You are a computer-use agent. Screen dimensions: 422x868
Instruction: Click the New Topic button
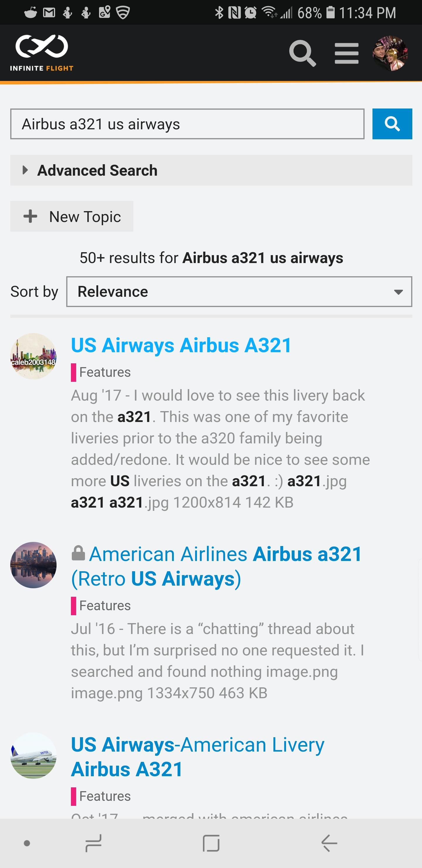(72, 216)
